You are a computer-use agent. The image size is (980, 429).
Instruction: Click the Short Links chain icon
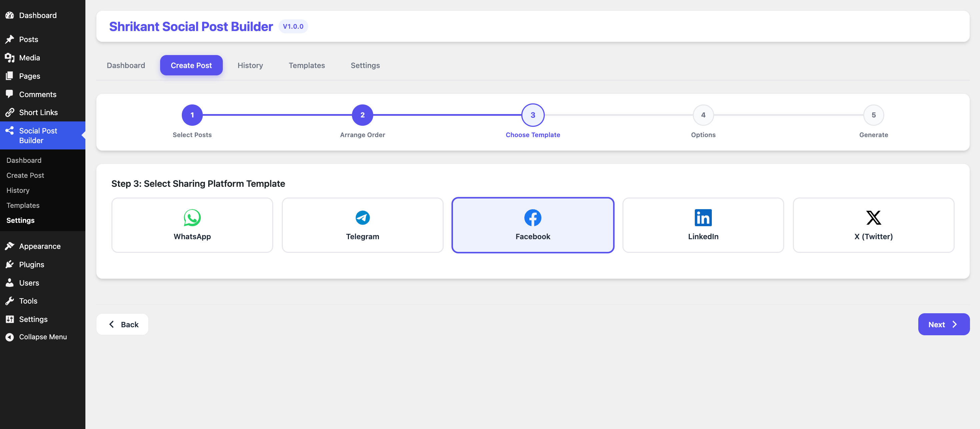(x=10, y=112)
